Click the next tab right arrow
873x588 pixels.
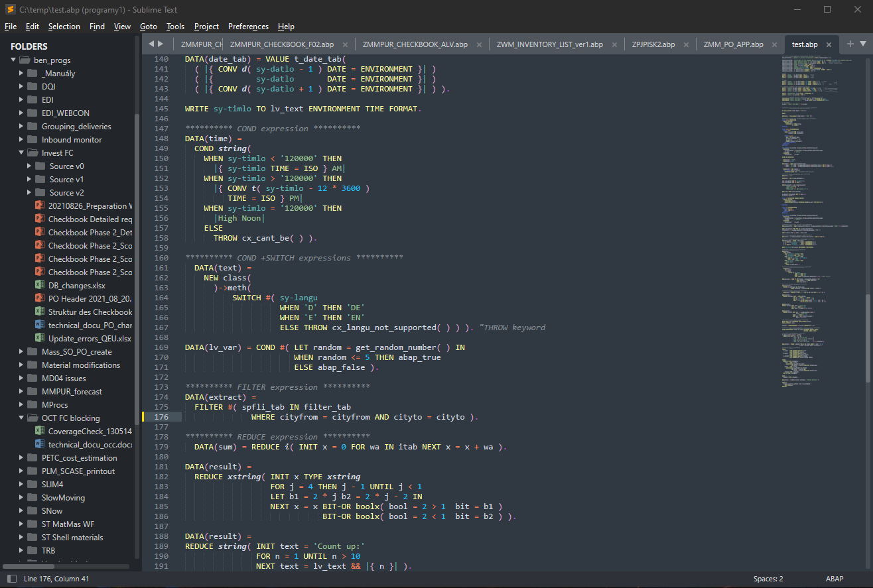(161, 44)
